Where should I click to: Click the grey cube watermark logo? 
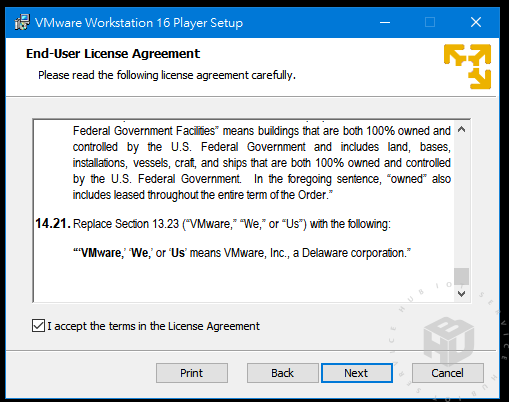click(449, 340)
